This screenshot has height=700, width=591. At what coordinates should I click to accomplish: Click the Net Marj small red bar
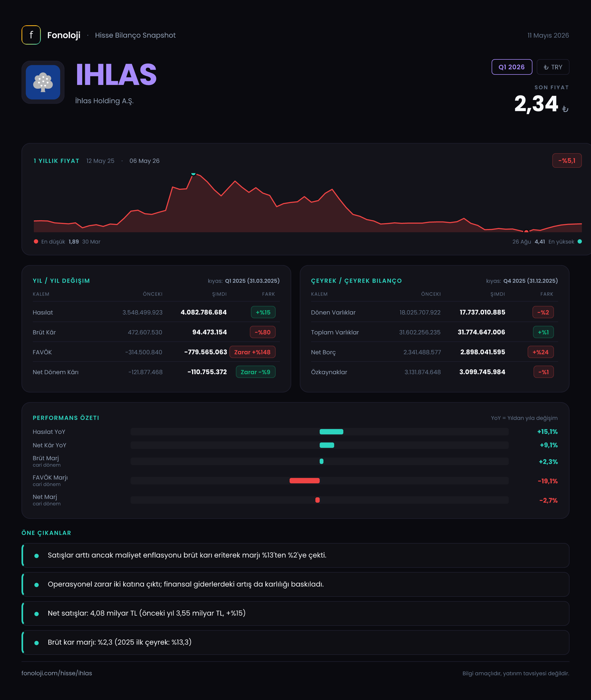(317, 500)
